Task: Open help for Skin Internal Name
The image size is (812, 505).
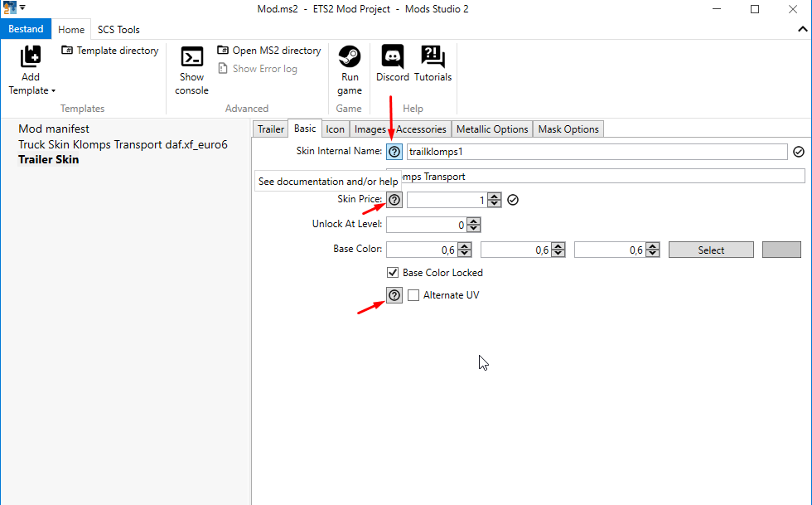Action: [x=394, y=151]
